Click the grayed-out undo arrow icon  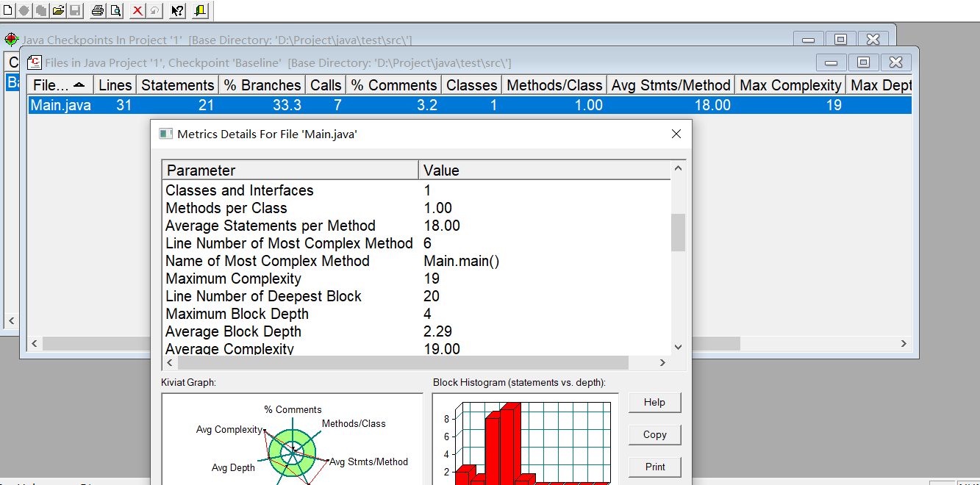coord(154,10)
